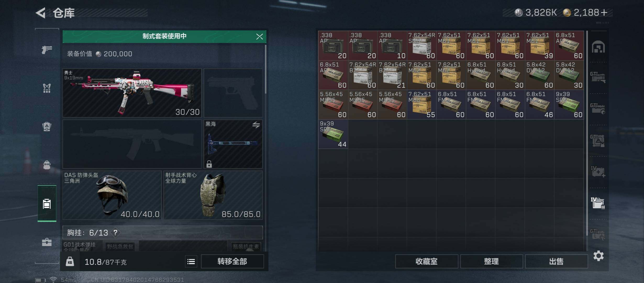Viewport: 644px width, 283px height.
Task: Select the 9x39 SP6 stack of 44
Action: [x=333, y=134]
